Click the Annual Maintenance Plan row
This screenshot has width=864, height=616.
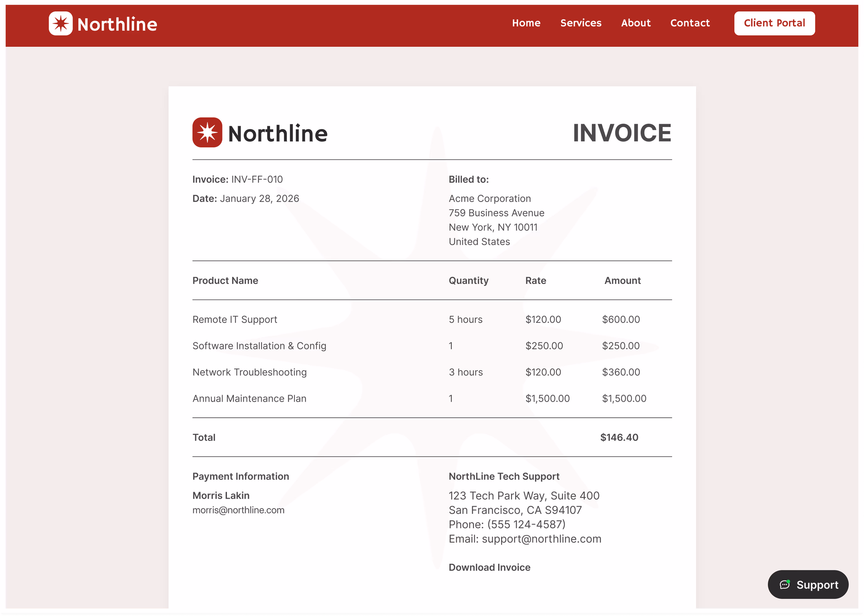(x=249, y=398)
